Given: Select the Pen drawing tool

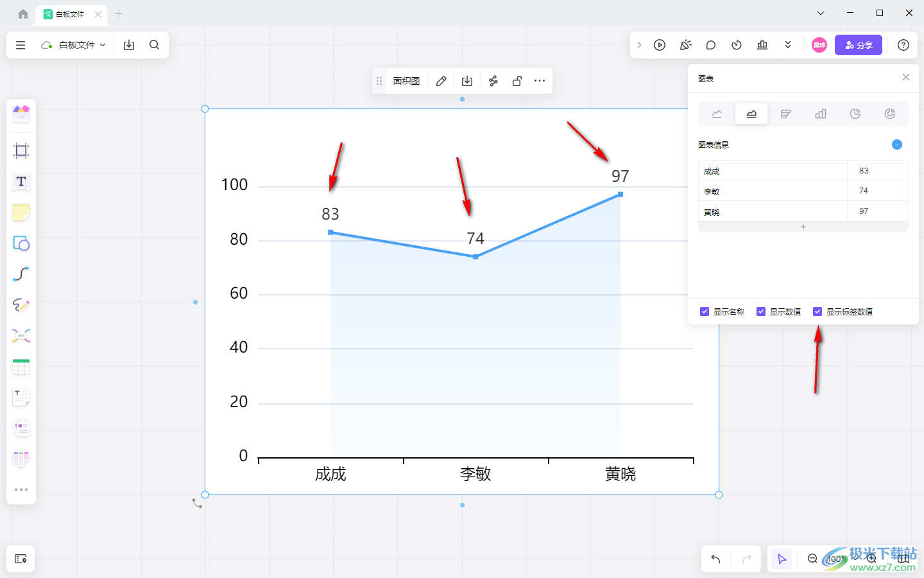Looking at the screenshot, I should pyautogui.click(x=21, y=305).
